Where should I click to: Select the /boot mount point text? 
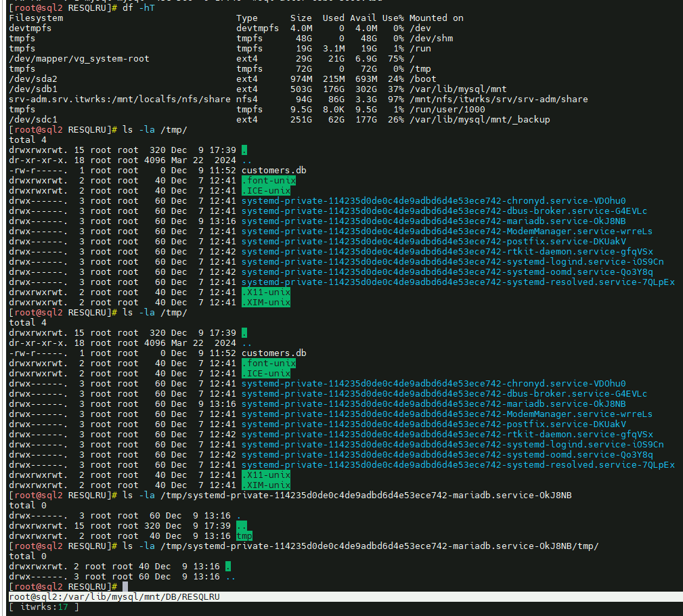tap(424, 79)
